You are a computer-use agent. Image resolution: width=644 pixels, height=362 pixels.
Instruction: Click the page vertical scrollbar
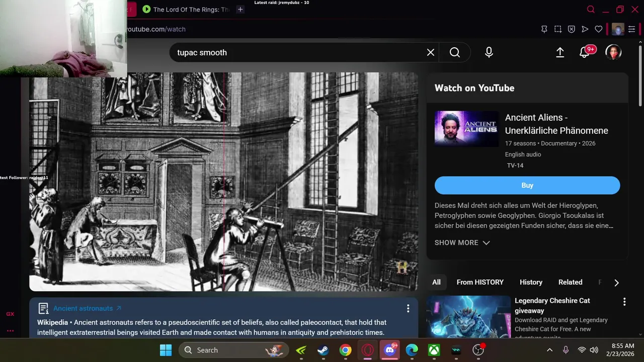(x=640, y=75)
